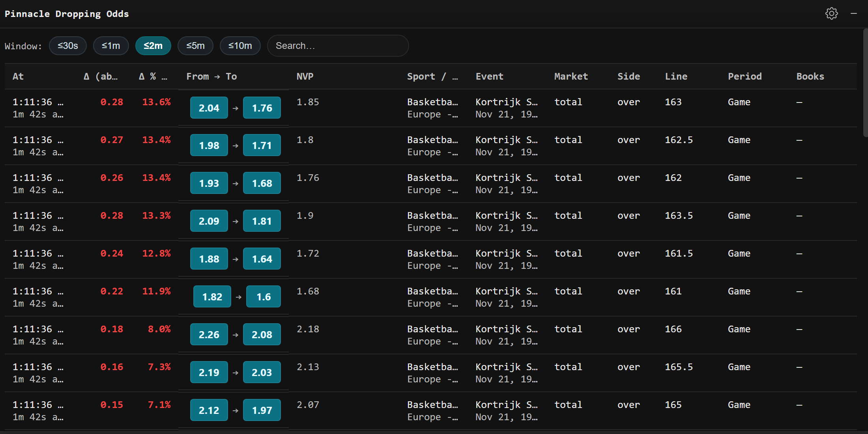Minimize the Pinnacle Dropping Odds window
Image resolution: width=868 pixels, height=434 pixels.
[x=854, y=13]
